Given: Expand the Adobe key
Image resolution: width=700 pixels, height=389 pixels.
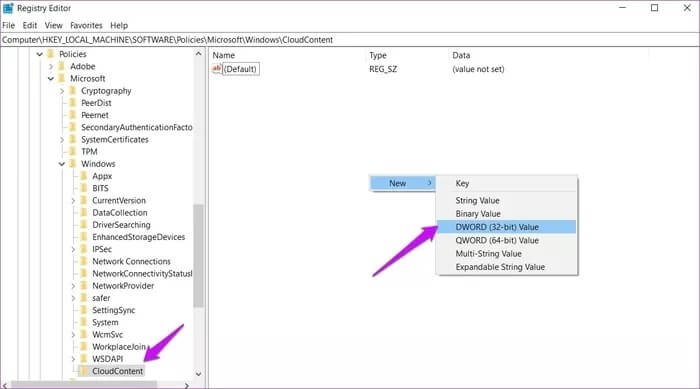Looking at the screenshot, I should (51, 67).
